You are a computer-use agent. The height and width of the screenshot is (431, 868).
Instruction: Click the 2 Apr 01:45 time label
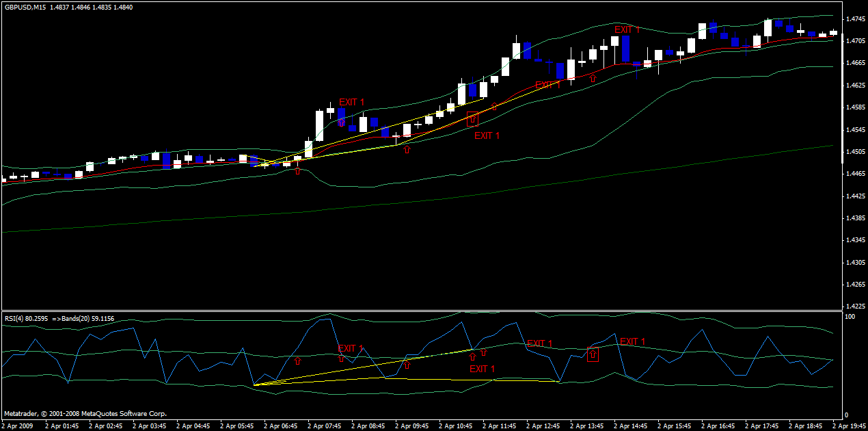pyautogui.click(x=62, y=426)
